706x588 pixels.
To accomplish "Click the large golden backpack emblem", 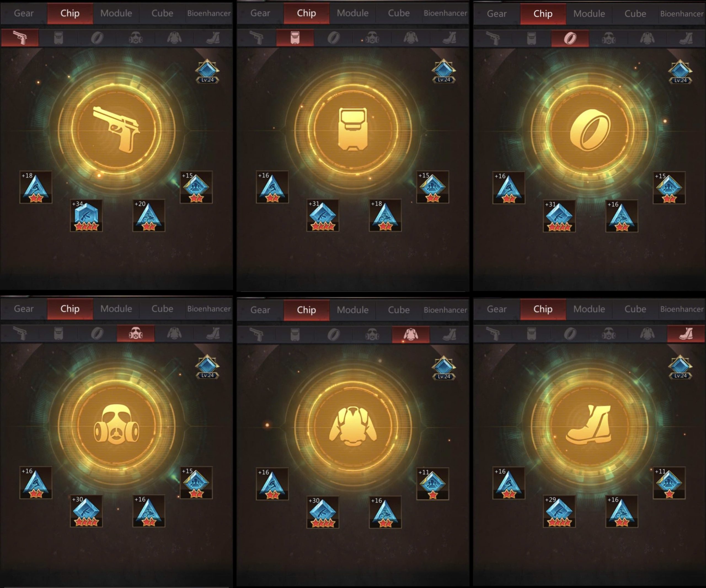I will click(x=353, y=129).
